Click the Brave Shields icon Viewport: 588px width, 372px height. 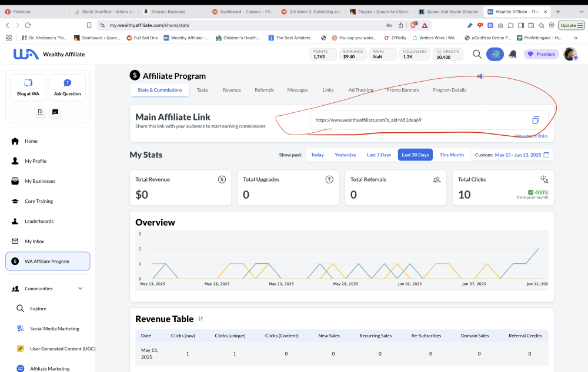tap(413, 25)
